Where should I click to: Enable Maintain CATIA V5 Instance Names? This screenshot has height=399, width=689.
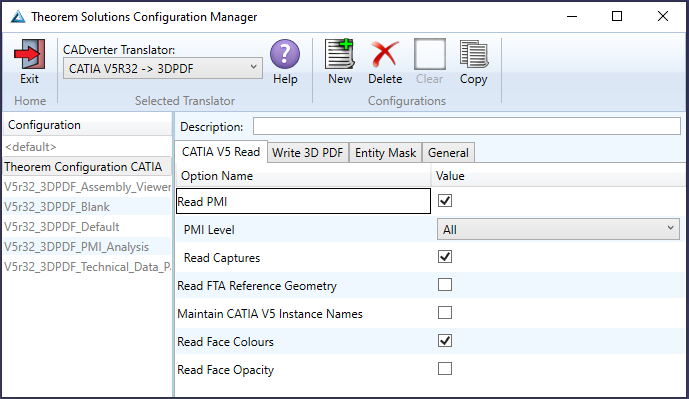click(x=445, y=313)
